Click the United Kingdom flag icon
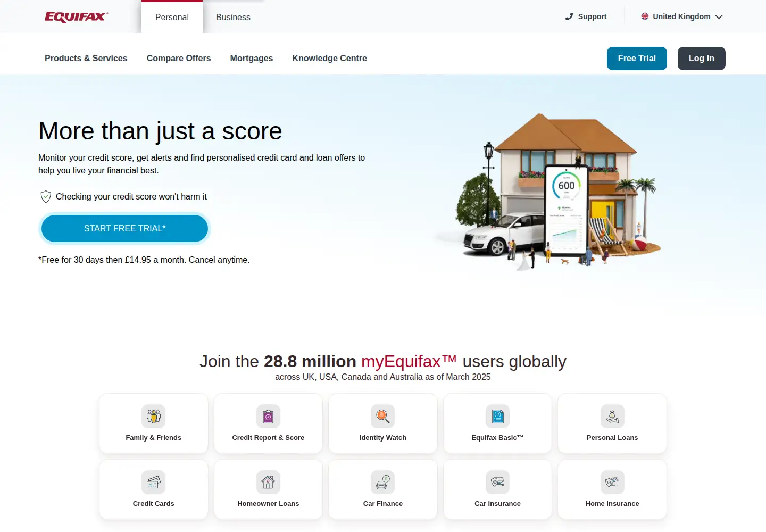 click(645, 16)
